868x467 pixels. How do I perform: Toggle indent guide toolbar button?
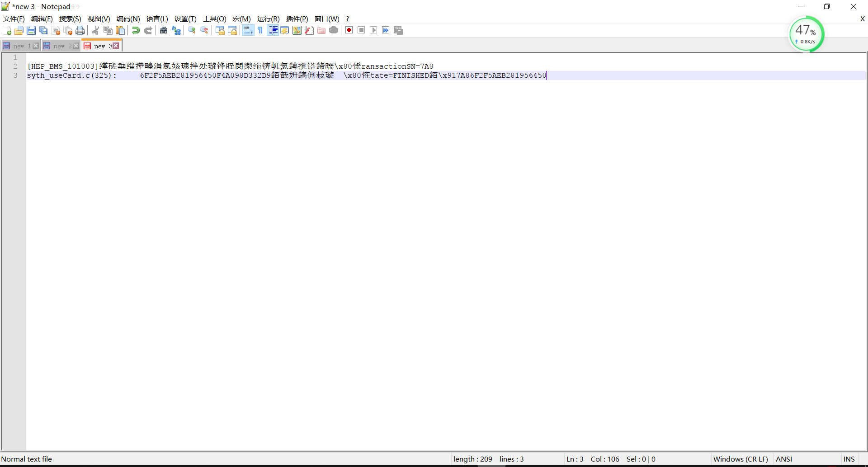(273, 30)
